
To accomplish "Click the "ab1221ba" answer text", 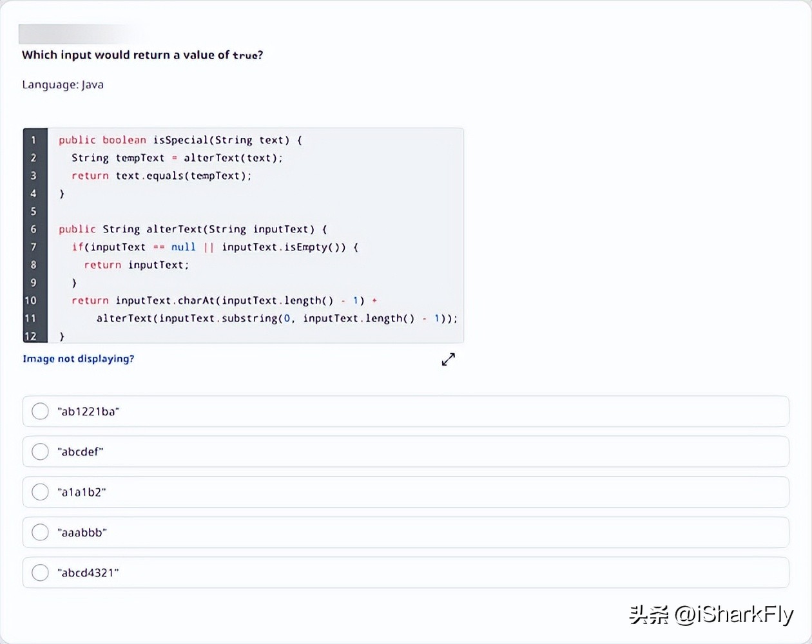I will (89, 412).
